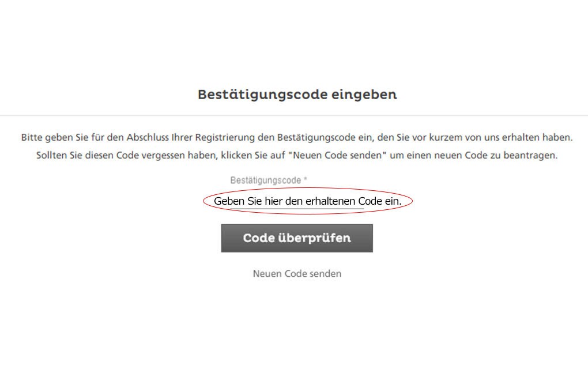The height and width of the screenshot is (369, 588).
Task: Click the word Abschluss in the first sentence
Action: (148, 137)
